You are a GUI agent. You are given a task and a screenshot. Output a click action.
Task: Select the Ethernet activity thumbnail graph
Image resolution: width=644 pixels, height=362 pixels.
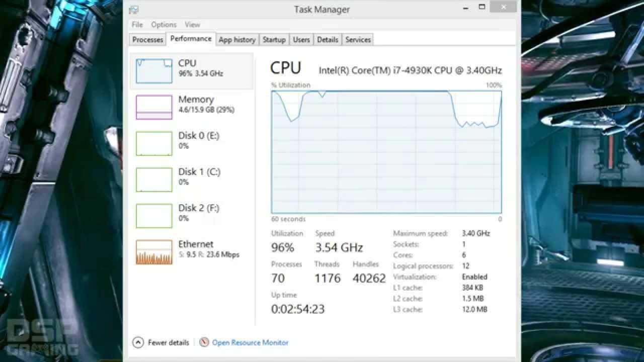pyautogui.click(x=154, y=252)
